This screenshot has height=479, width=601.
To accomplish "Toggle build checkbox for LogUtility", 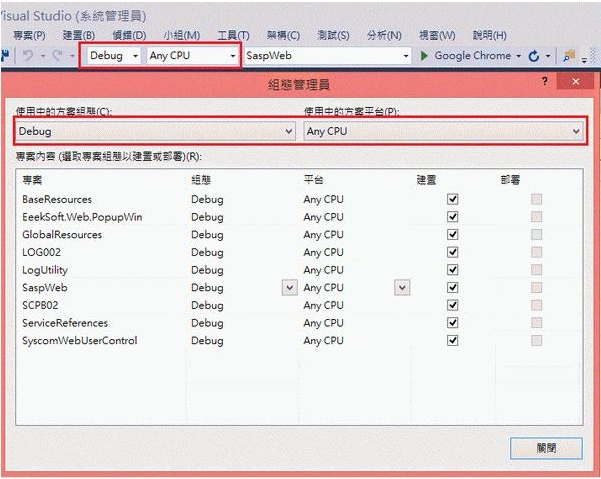I will [x=453, y=270].
